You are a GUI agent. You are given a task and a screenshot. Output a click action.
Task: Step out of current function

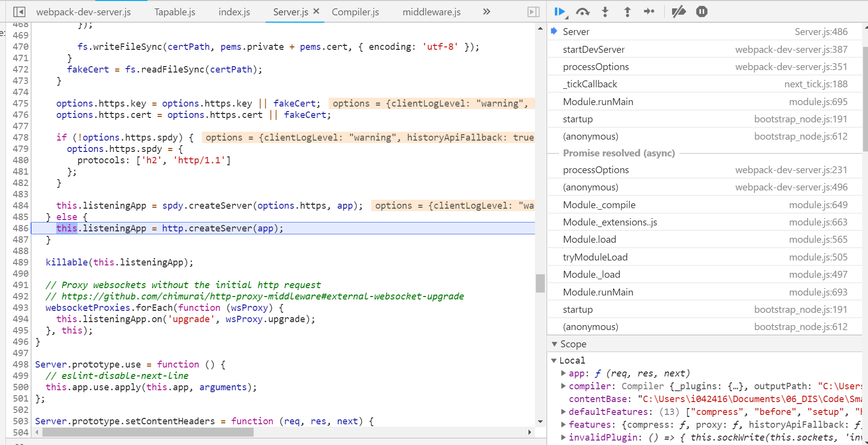pos(627,12)
